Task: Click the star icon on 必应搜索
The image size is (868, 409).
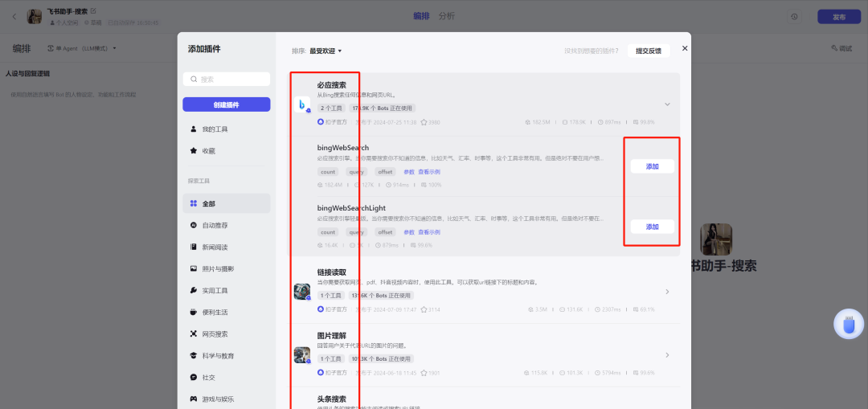Action: [424, 122]
